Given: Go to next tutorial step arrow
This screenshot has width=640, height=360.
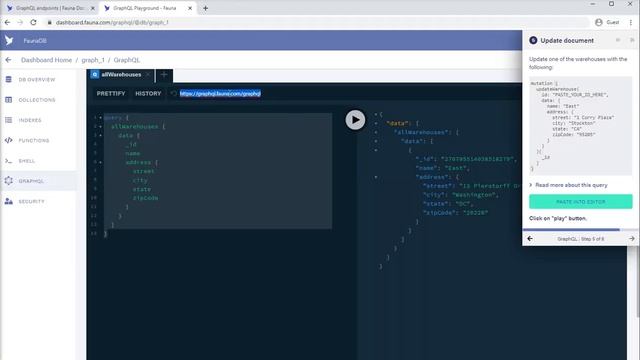Looking at the screenshot, I should 632,239.
